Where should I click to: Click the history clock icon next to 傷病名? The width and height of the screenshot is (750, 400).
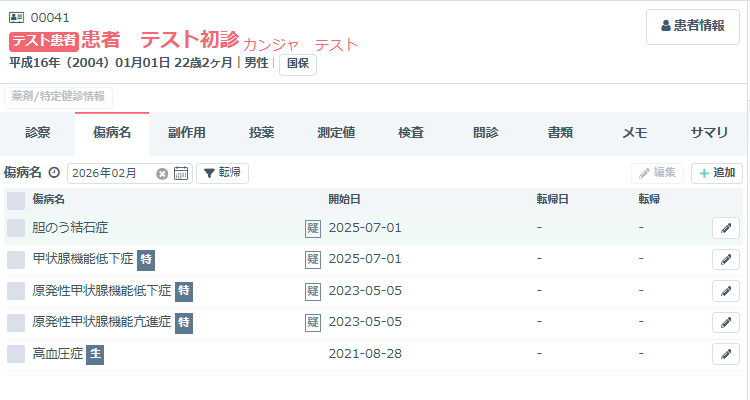pyautogui.click(x=54, y=173)
